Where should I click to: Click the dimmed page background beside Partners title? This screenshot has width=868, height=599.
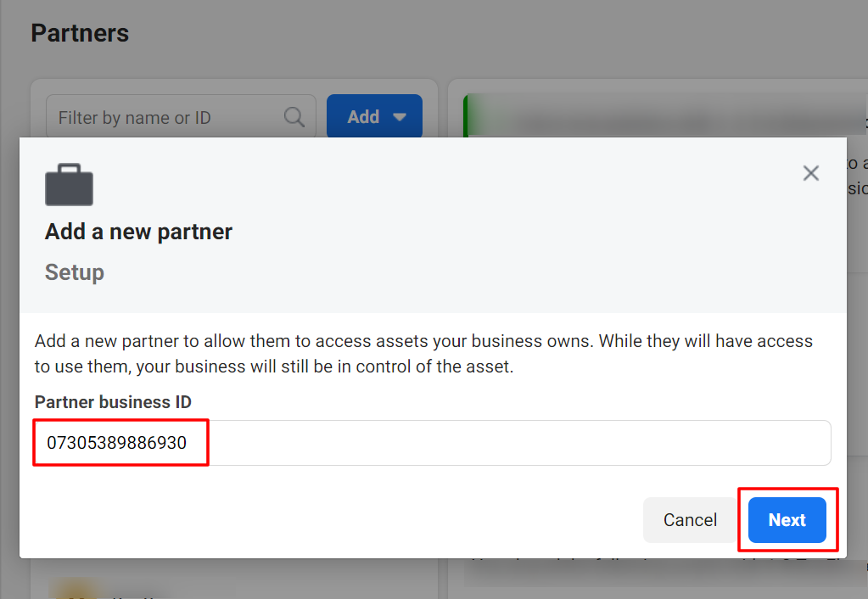tap(443, 33)
